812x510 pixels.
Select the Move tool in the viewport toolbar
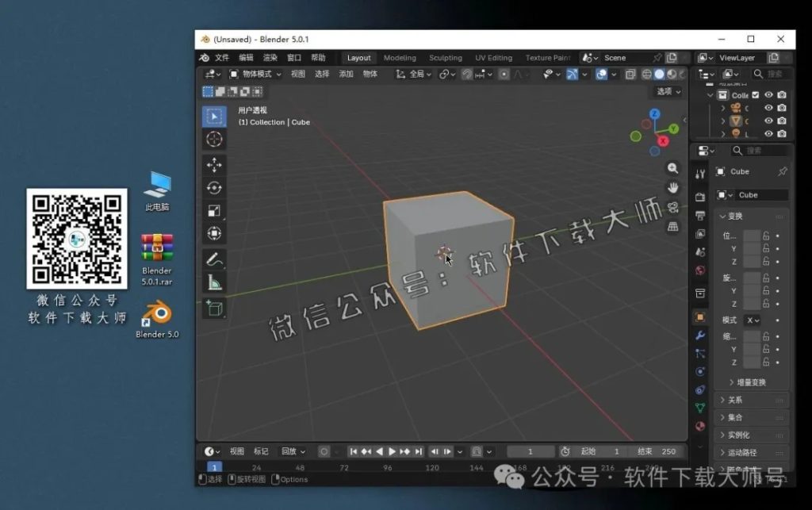pos(214,164)
